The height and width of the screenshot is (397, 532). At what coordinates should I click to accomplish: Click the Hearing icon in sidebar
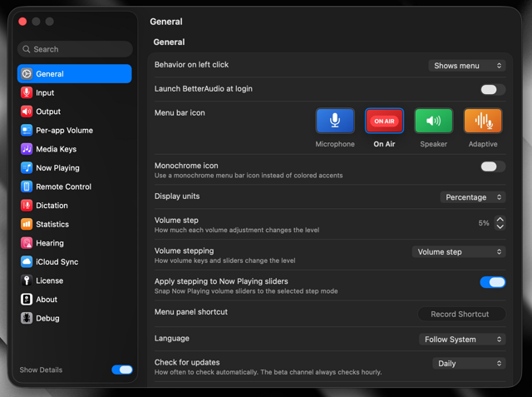click(x=27, y=243)
